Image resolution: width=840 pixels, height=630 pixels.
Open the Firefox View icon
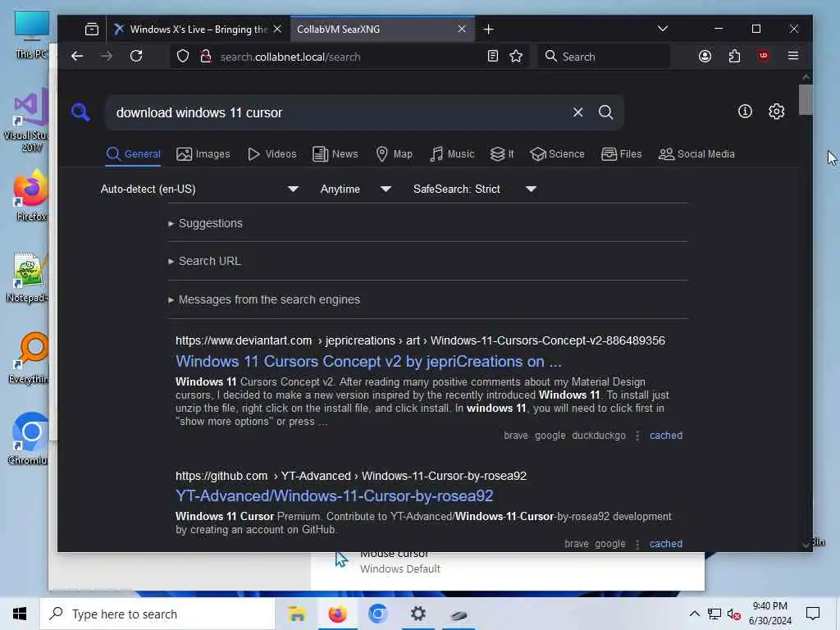pyautogui.click(x=92, y=29)
